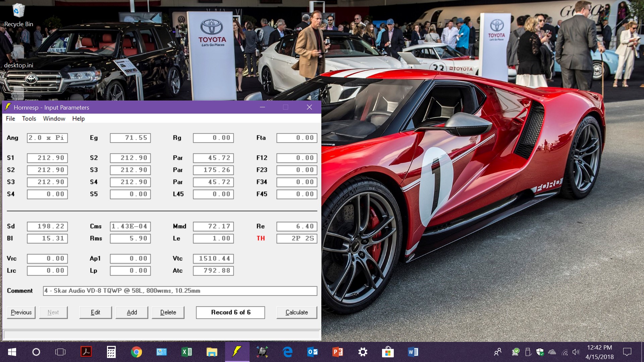Select the Atc field 792.88
The width and height of the screenshot is (644, 362).
click(213, 270)
